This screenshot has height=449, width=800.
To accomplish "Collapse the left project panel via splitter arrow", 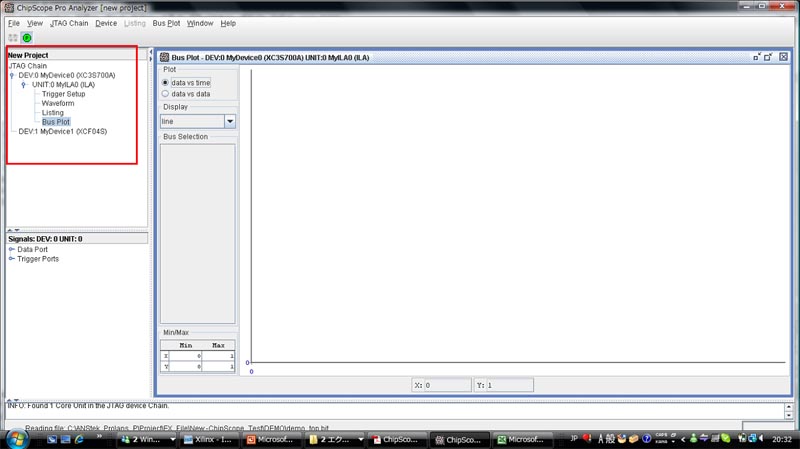I will tap(151, 52).
